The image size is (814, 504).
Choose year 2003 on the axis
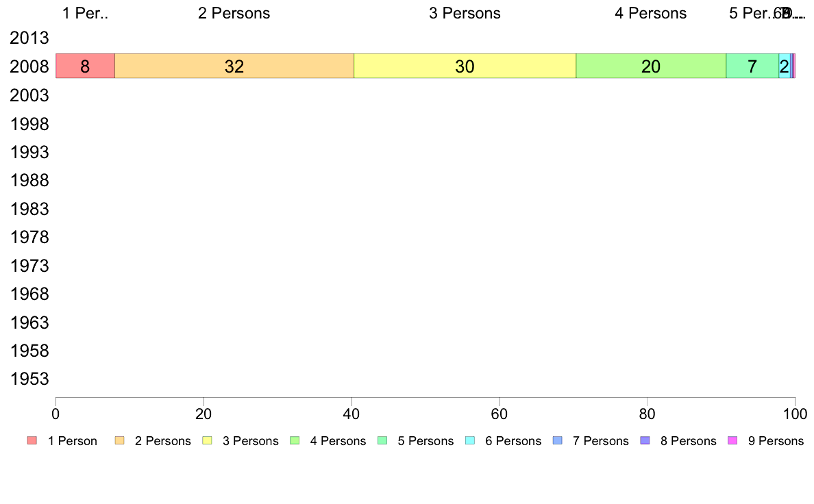point(29,95)
